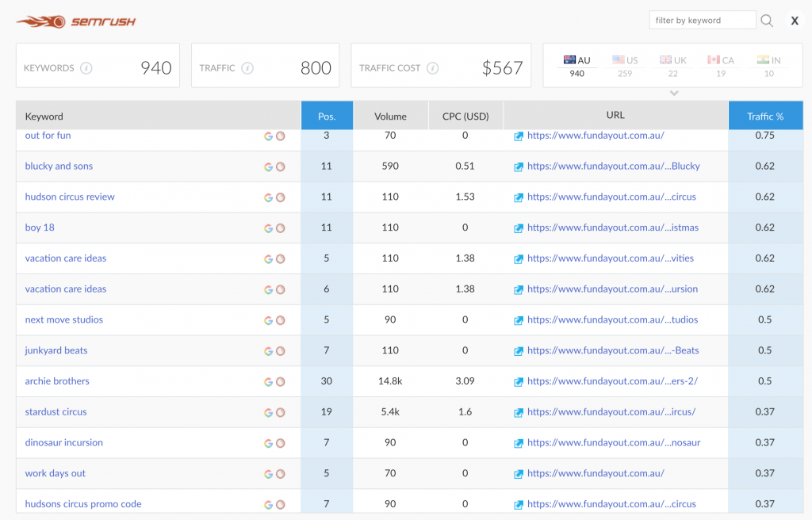The height and width of the screenshot is (520, 812).
Task: Click the round SEMrush icon for 'work days out'
Action: tap(280, 474)
